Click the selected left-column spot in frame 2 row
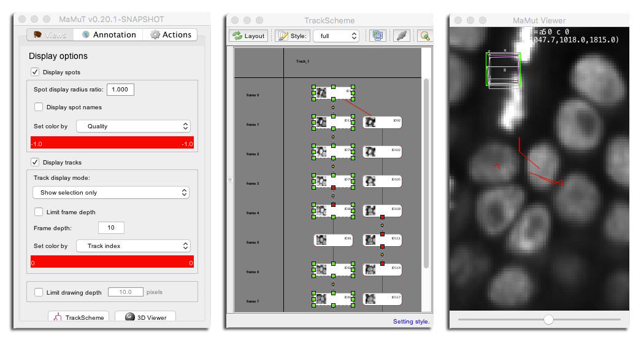The image size is (644, 345). point(333,152)
